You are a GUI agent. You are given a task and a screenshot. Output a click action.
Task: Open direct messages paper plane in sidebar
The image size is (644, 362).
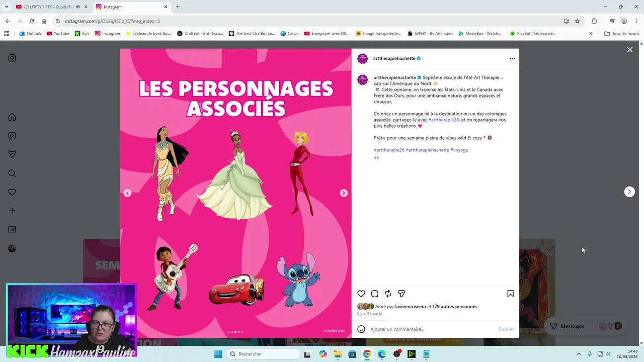tap(12, 154)
